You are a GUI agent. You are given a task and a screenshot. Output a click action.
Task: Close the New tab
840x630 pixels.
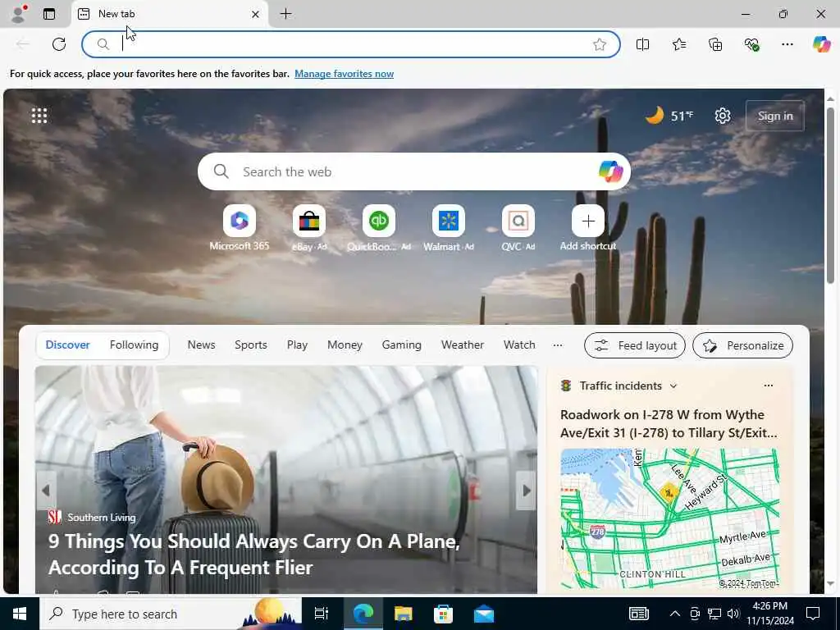[256, 15]
